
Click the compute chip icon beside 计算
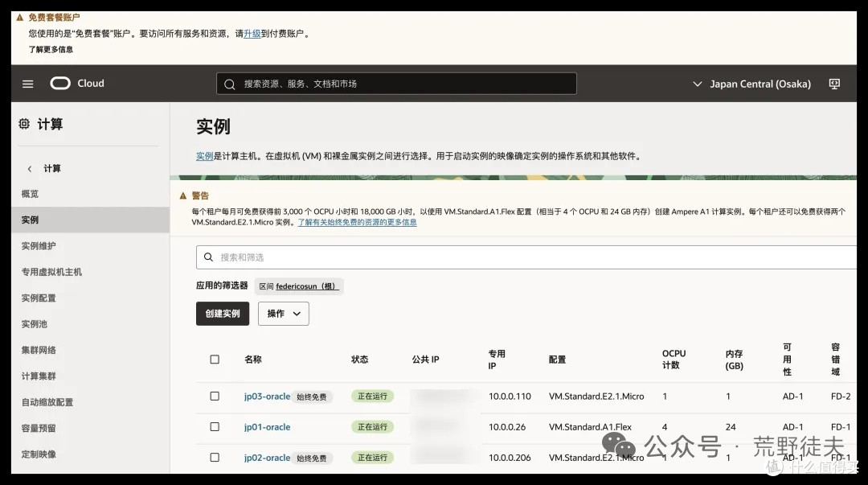(24, 124)
